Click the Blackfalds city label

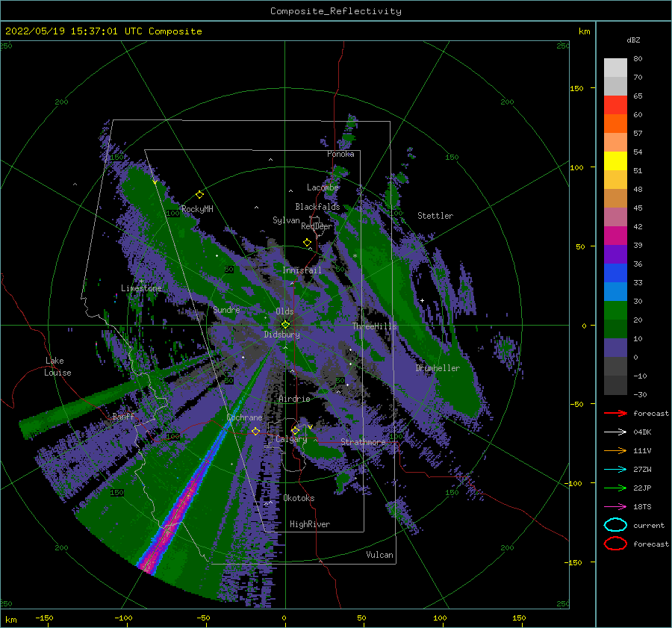pos(317,207)
